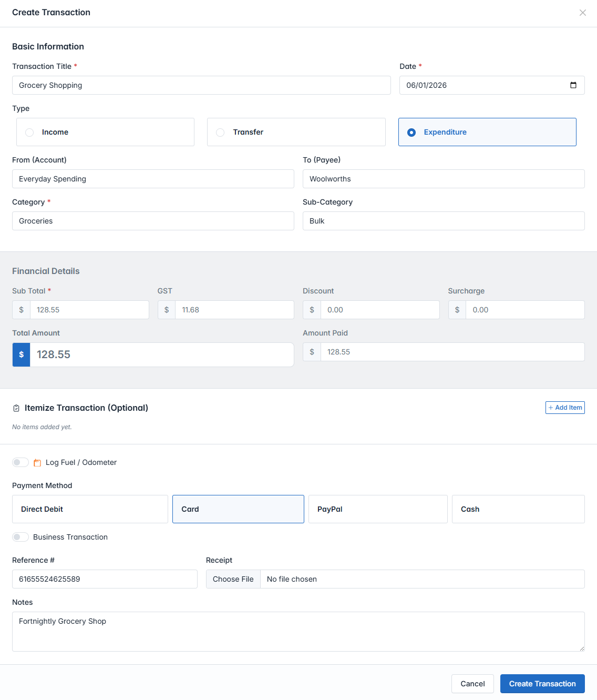Image resolution: width=597 pixels, height=700 pixels.
Task: Click the dollar prefix of GST
Action: point(167,310)
